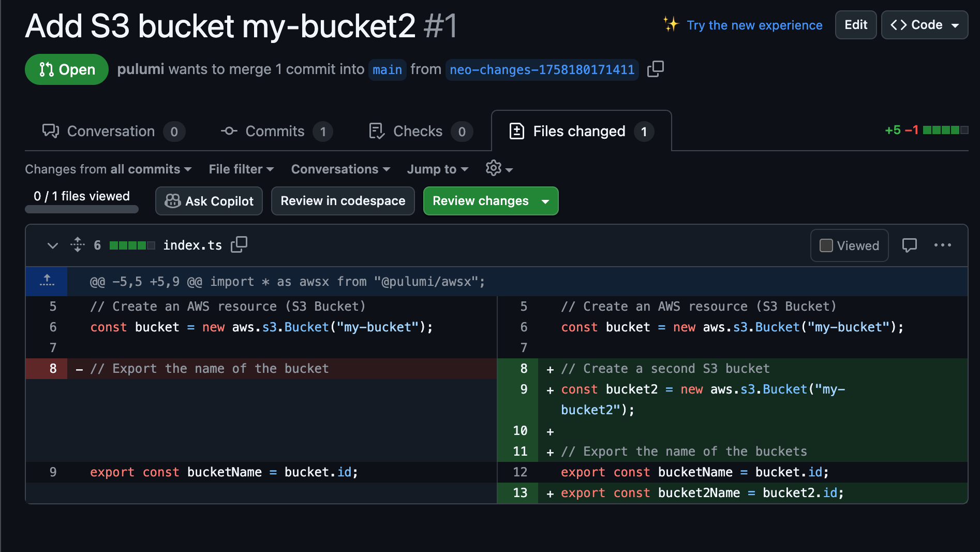Copy the head branch name icon
The image size is (980, 552).
656,69
